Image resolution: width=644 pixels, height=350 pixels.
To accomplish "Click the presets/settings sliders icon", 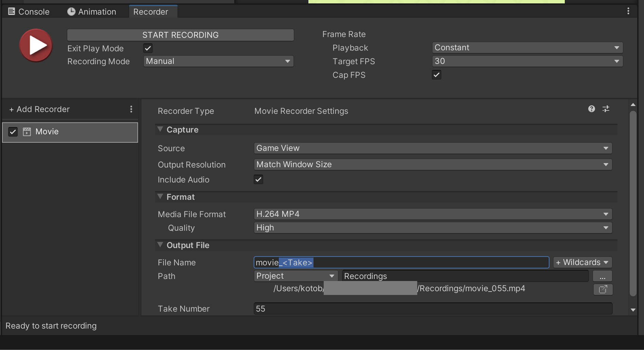I will coord(606,109).
